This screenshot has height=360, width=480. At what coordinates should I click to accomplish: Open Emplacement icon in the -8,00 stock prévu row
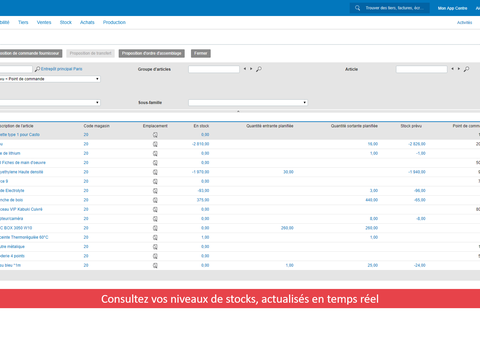(x=155, y=219)
